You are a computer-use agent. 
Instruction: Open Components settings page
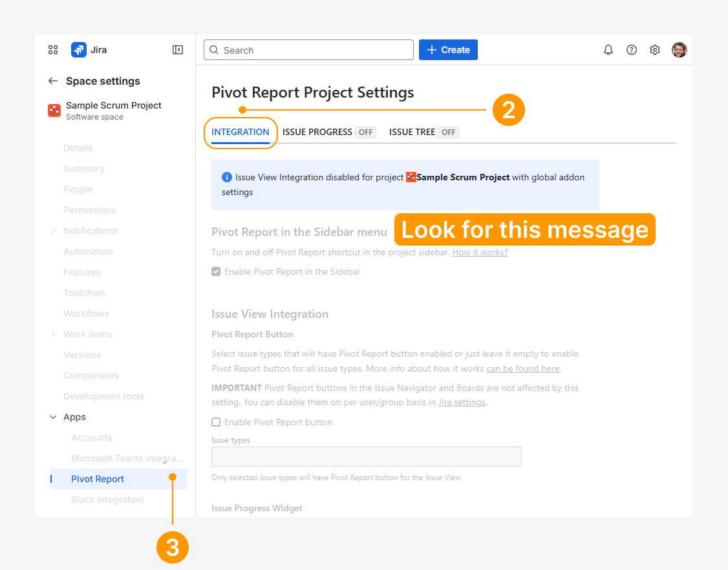click(x=91, y=375)
